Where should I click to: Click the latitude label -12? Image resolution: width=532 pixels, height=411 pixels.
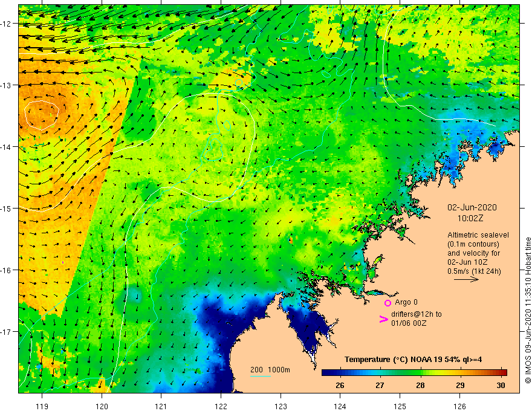(x=7, y=24)
